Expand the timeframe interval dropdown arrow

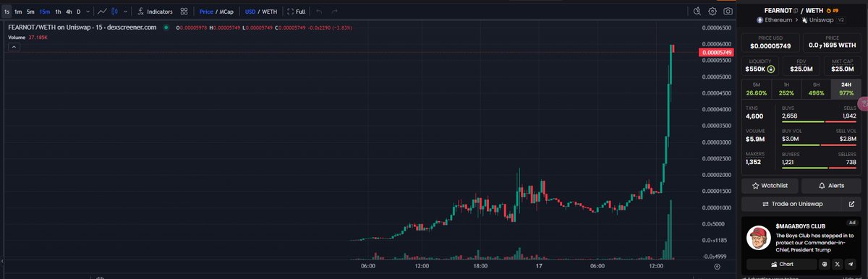pos(89,12)
